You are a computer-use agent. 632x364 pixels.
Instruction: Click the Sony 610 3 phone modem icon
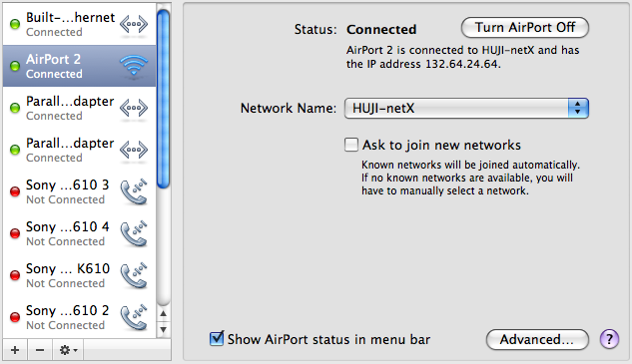coord(134,191)
